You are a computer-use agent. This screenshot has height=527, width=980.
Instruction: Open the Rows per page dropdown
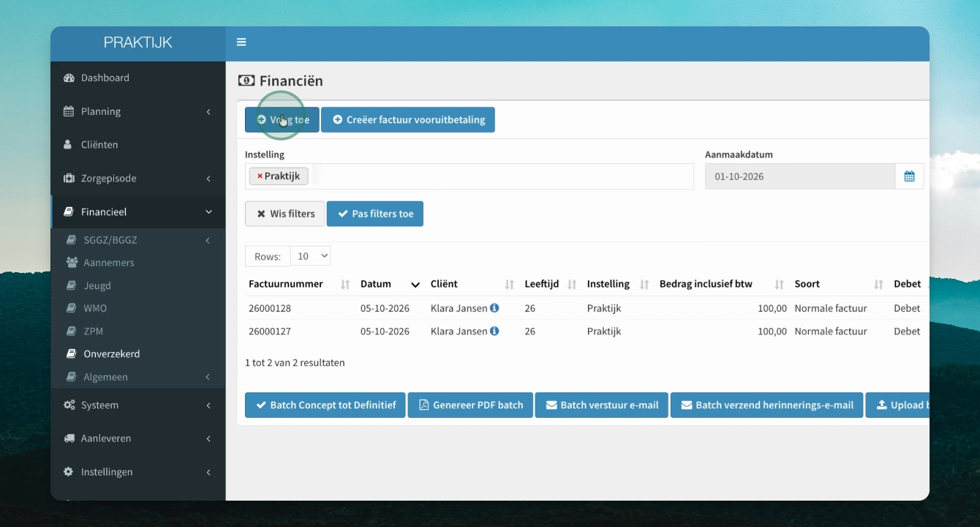click(x=311, y=256)
